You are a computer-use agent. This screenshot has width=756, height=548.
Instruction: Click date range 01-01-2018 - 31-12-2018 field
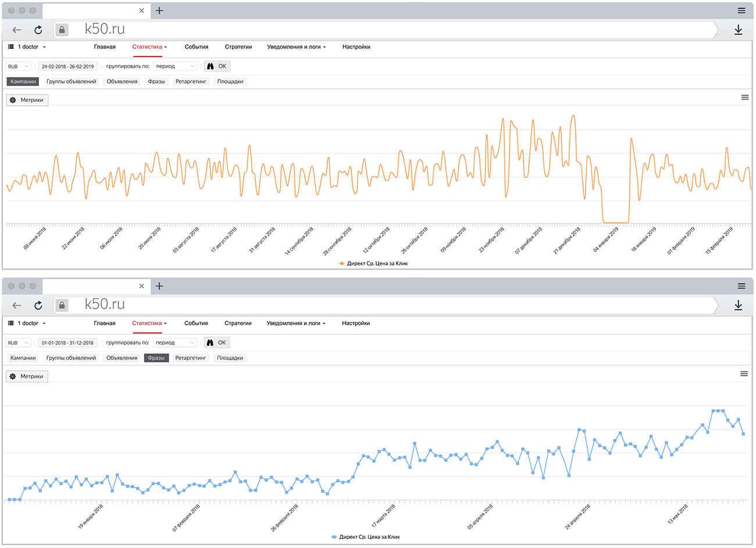(x=67, y=343)
